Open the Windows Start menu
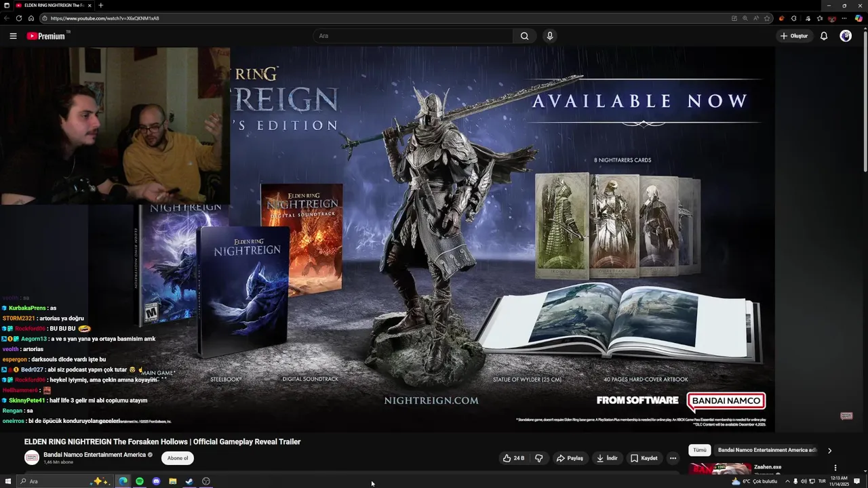This screenshot has width=868, height=488. (x=8, y=481)
